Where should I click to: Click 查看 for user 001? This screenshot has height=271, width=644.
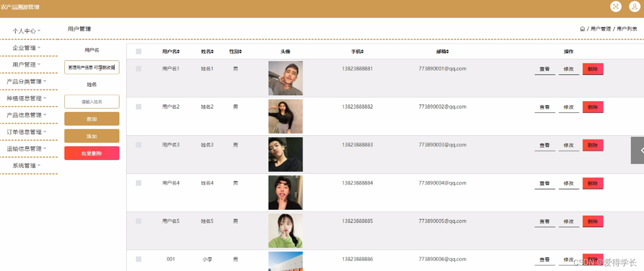pyautogui.click(x=545, y=260)
